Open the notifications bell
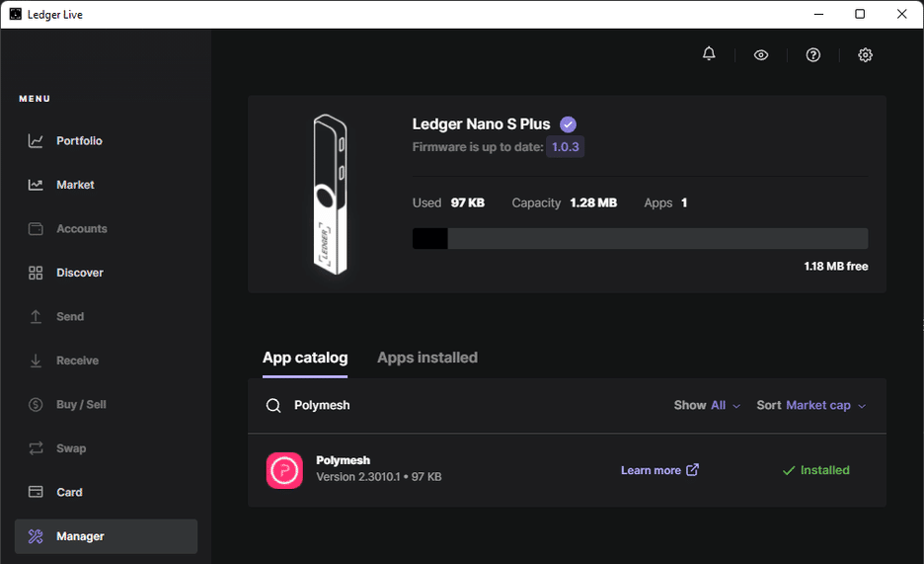Image resolution: width=924 pixels, height=564 pixels. (x=709, y=54)
